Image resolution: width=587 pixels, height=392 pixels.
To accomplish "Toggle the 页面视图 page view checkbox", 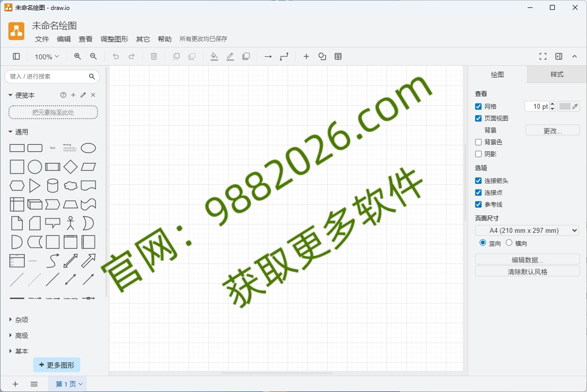I will pyautogui.click(x=479, y=119).
